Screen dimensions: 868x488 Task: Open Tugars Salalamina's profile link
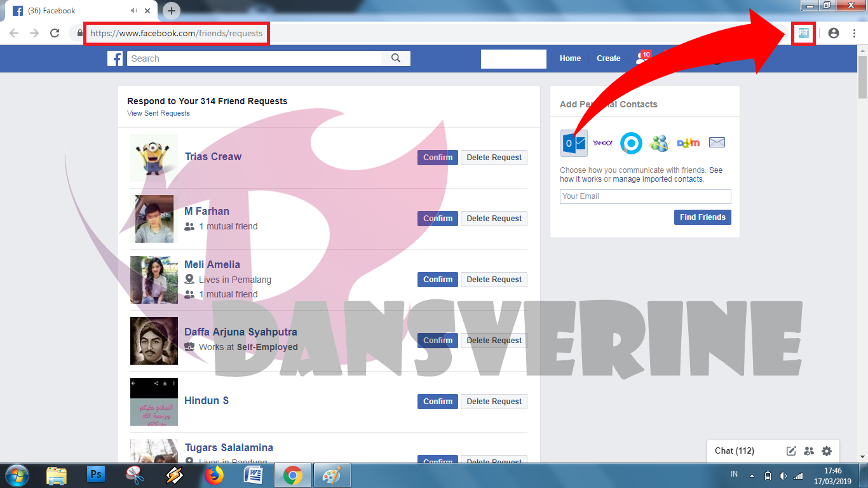click(229, 447)
